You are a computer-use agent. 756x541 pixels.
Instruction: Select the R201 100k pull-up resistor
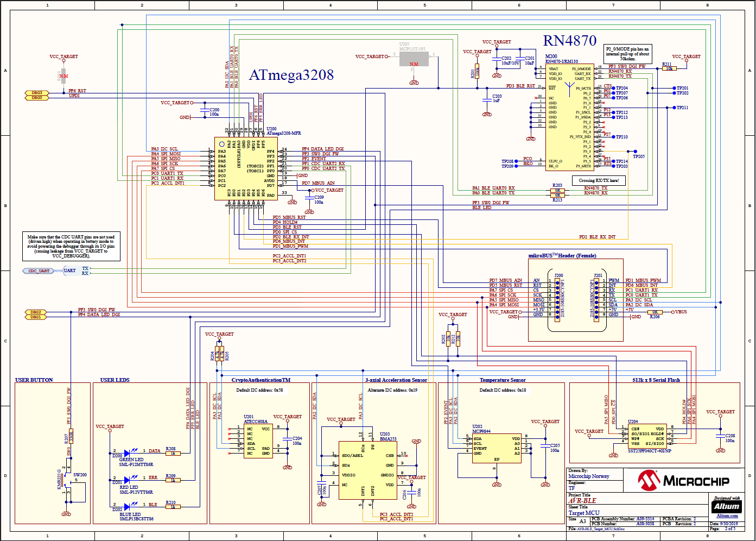coord(477,72)
